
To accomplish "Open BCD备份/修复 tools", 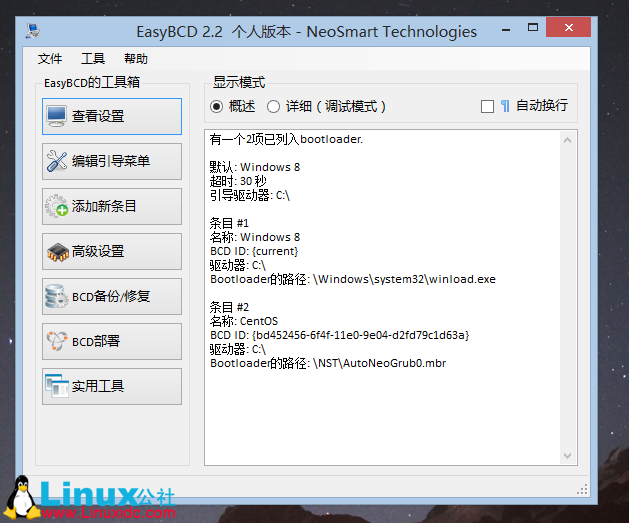I will coord(112,296).
